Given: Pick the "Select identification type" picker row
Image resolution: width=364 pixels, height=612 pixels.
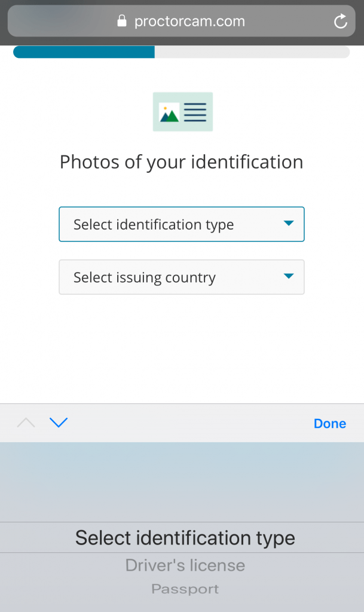Looking at the screenshot, I should (x=185, y=538).
